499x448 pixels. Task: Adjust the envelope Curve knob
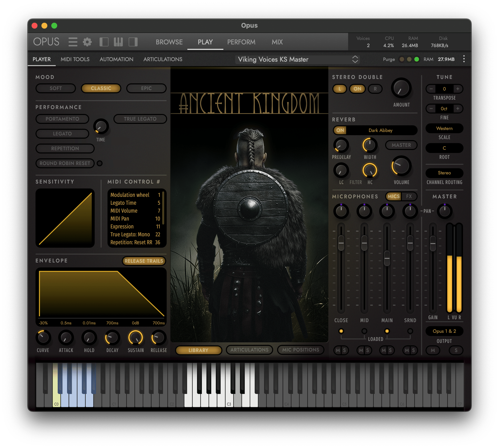(x=43, y=337)
